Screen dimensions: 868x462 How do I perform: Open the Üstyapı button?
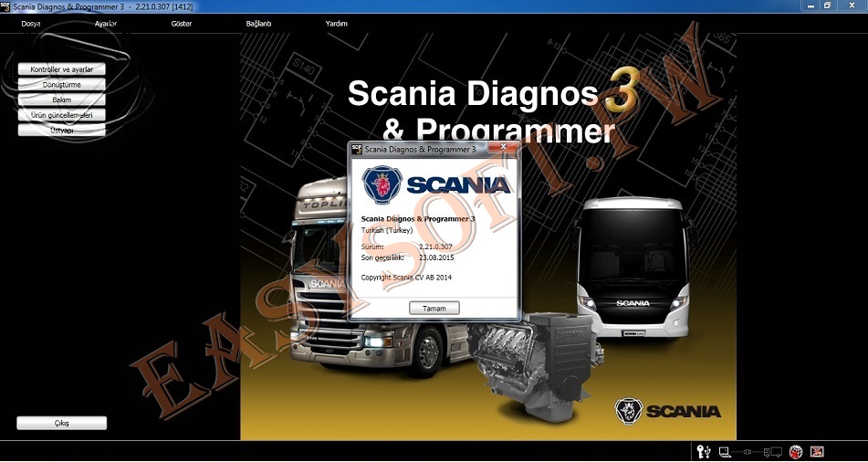(61, 131)
